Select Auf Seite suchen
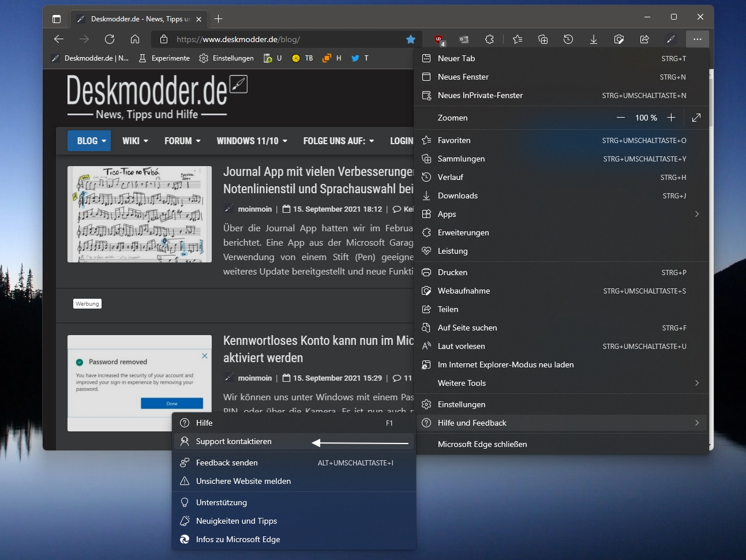 tap(561, 328)
